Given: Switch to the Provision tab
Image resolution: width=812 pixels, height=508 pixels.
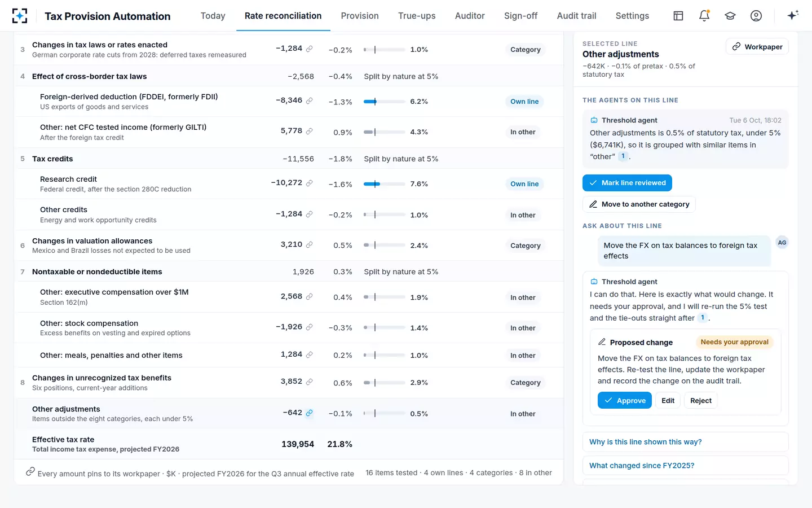Looking at the screenshot, I should [360, 16].
